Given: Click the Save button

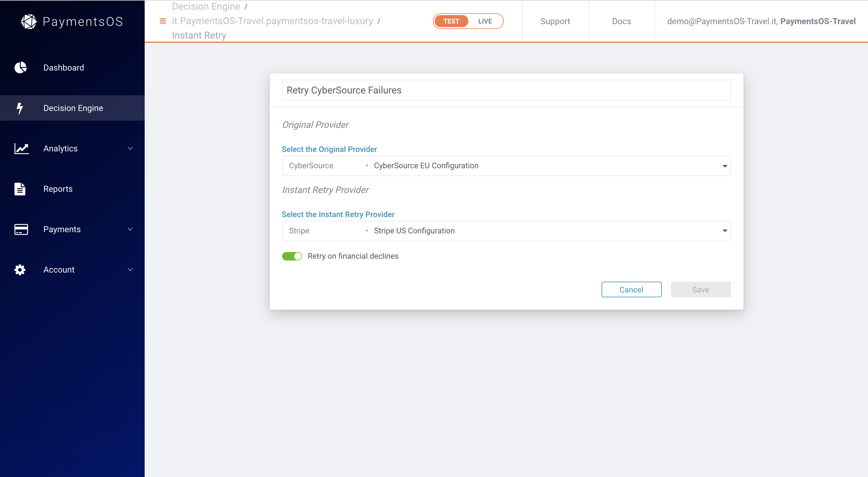Looking at the screenshot, I should point(700,289).
